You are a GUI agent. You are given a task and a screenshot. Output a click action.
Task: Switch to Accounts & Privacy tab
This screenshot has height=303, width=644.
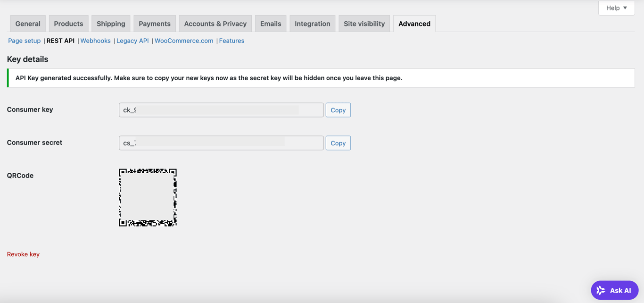click(x=215, y=23)
